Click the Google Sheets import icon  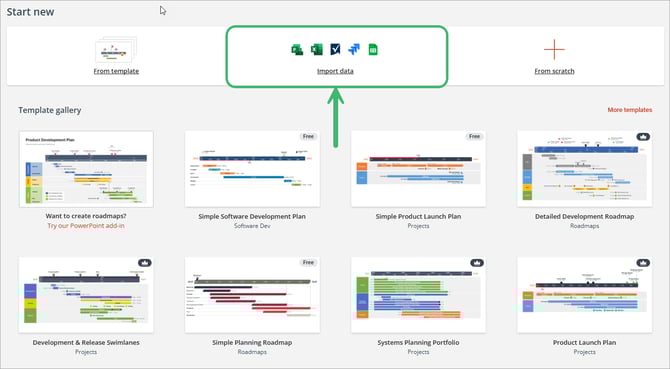click(373, 50)
